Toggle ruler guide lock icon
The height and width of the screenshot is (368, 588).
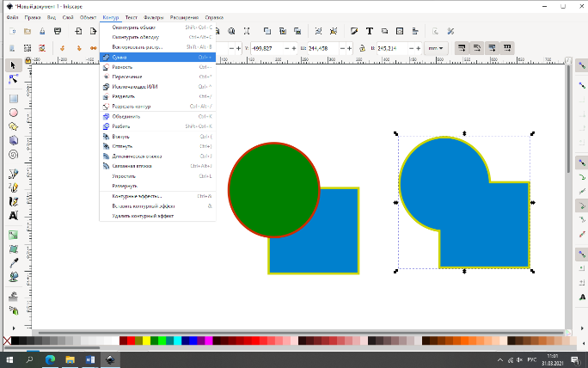[x=28, y=60]
